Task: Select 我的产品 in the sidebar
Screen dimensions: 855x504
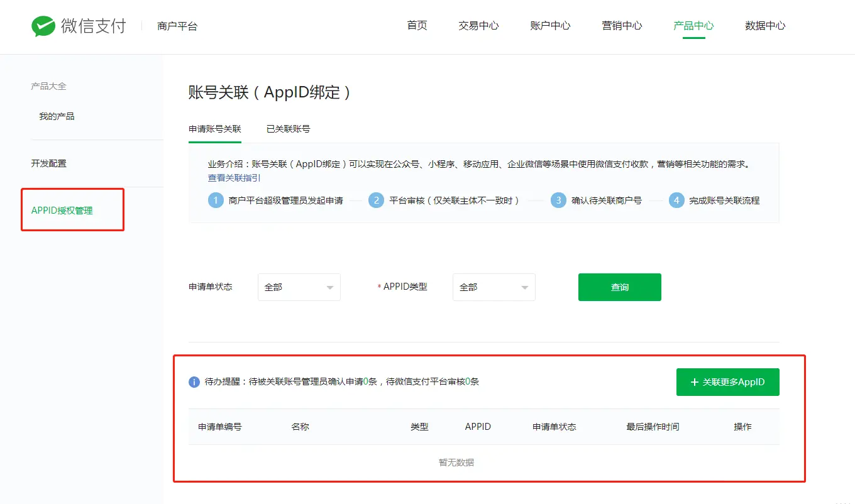Action: [57, 116]
